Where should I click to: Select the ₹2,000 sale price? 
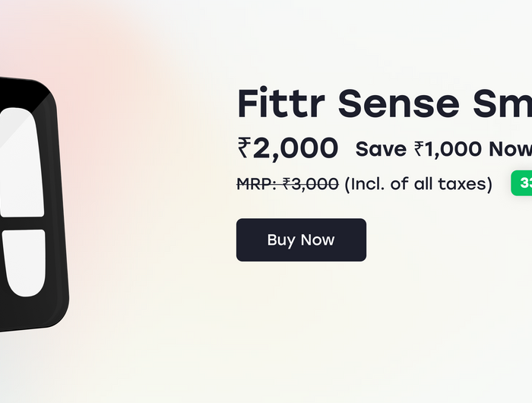point(288,148)
